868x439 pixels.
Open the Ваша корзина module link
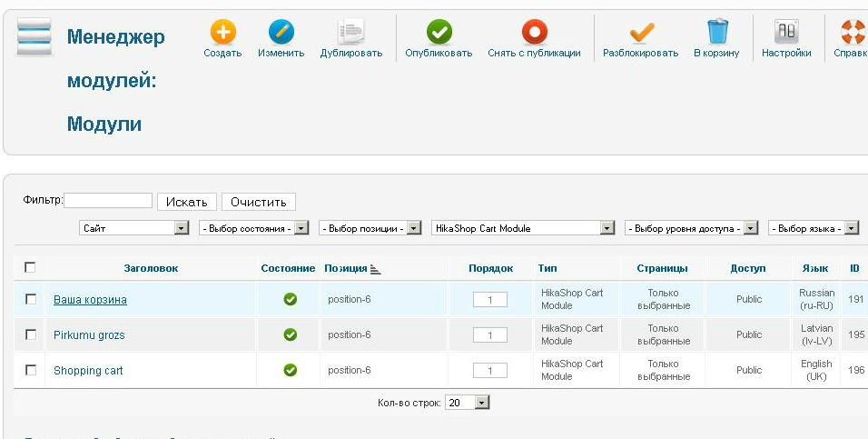(x=90, y=300)
